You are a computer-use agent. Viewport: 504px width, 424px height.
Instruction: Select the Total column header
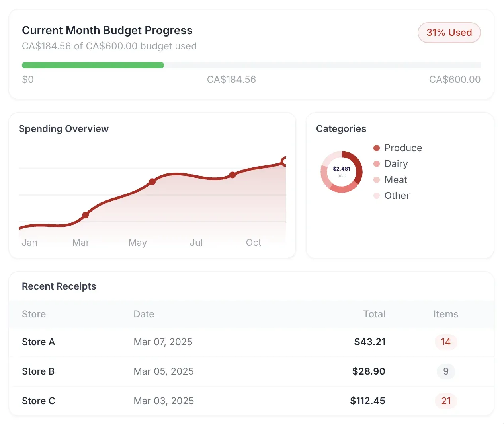pyautogui.click(x=374, y=314)
